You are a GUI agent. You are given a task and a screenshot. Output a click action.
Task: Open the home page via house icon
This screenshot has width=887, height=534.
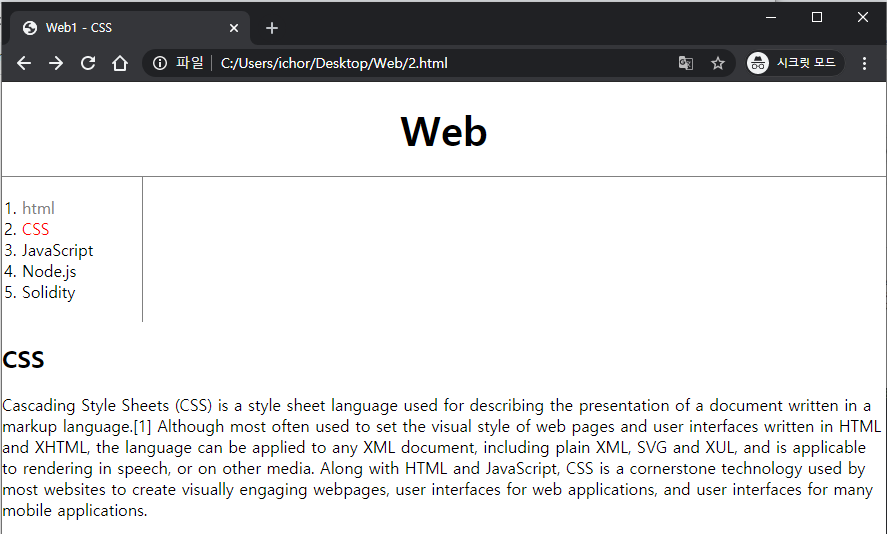[120, 63]
